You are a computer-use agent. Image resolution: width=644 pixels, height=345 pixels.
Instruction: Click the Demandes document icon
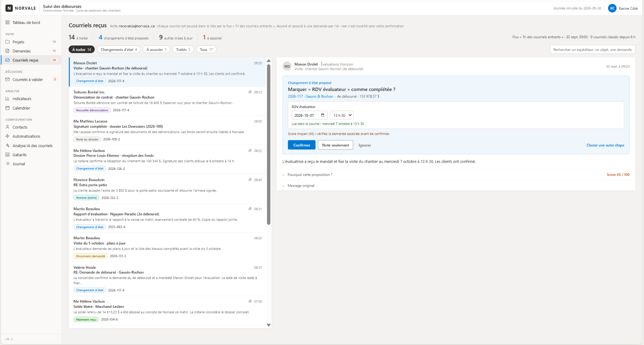tap(8, 51)
